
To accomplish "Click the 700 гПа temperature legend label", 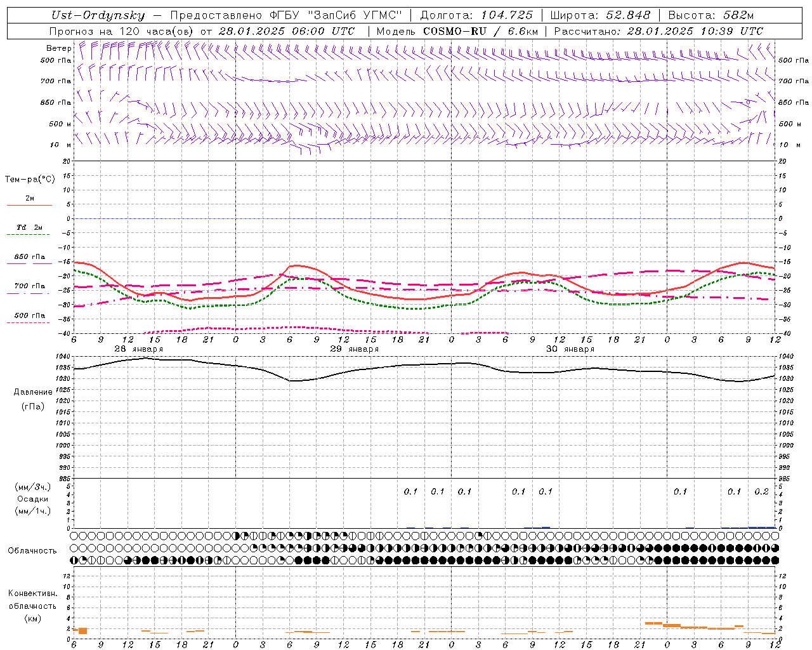I will (x=30, y=286).
